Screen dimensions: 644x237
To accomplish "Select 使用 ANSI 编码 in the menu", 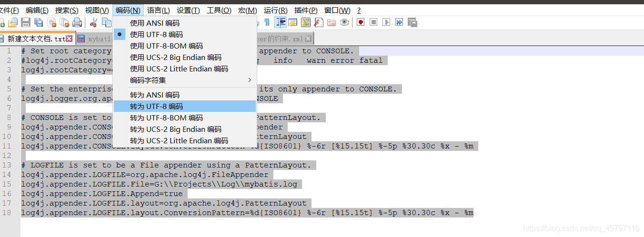I will click(x=185, y=23).
